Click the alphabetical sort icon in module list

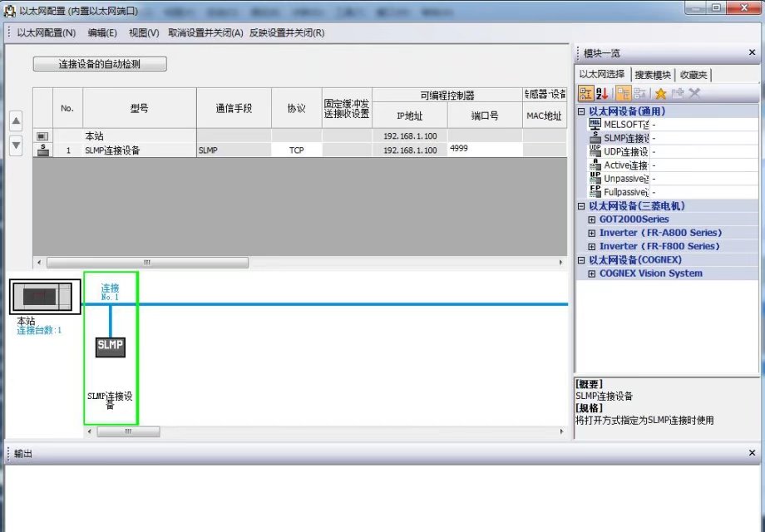[604, 93]
